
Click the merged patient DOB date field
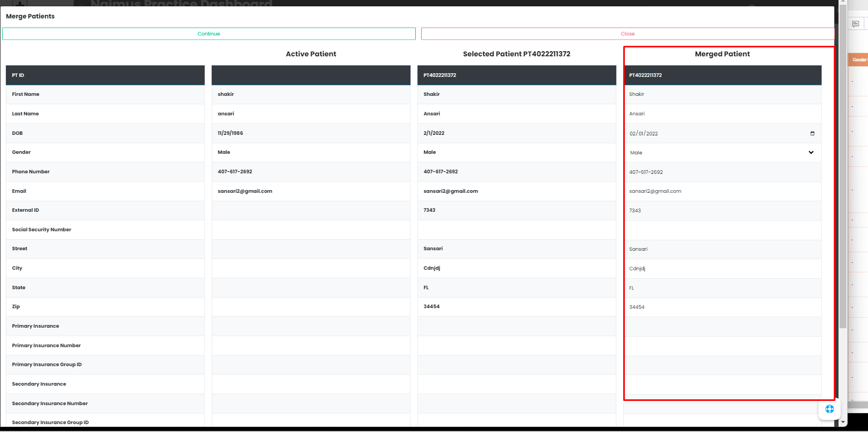pyautogui.click(x=723, y=133)
